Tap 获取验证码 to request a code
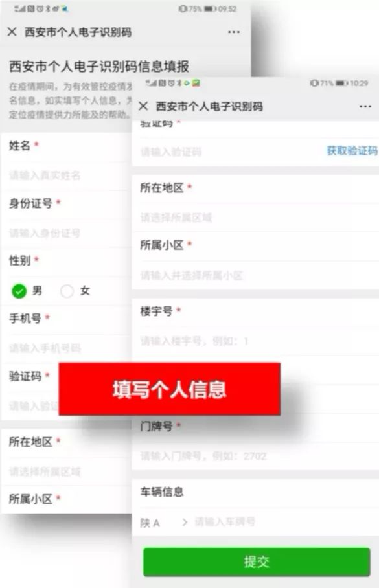379x588 pixels. point(352,151)
